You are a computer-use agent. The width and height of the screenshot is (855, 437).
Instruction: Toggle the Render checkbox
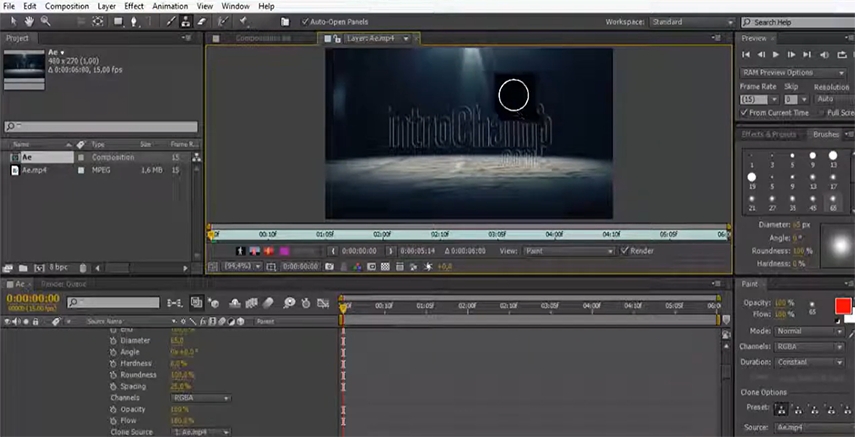(x=625, y=251)
